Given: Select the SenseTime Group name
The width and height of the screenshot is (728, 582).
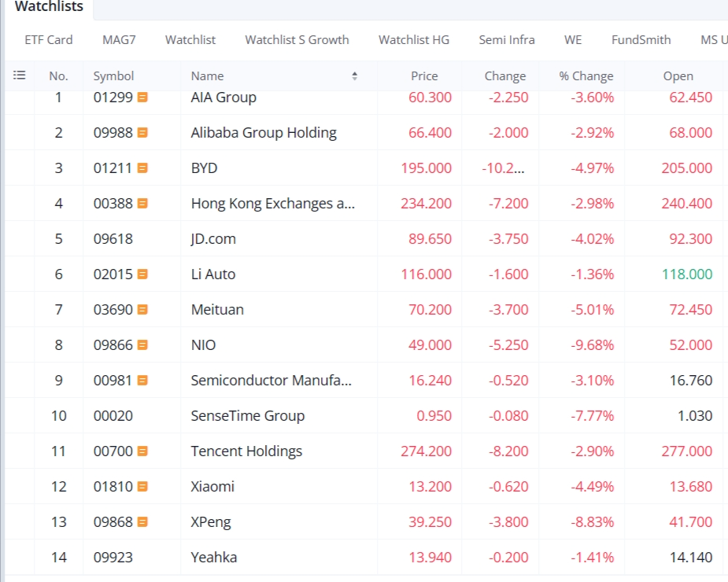Looking at the screenshot, I should click(x=248, y=416).
